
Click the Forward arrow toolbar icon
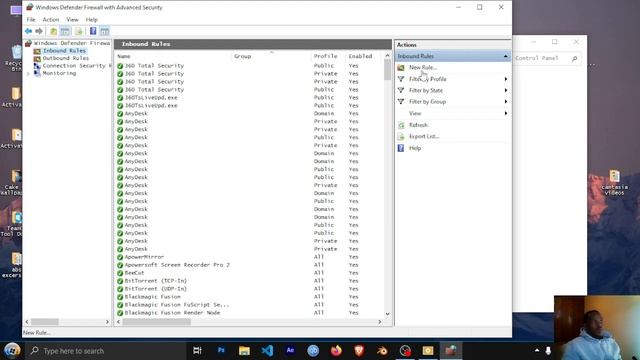click(39, 31)
